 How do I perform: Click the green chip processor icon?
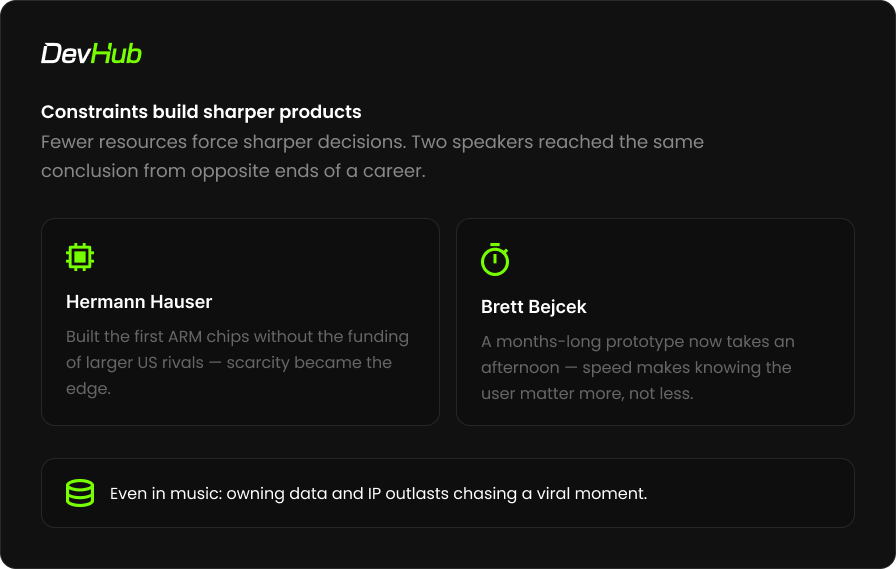point(80,257)
